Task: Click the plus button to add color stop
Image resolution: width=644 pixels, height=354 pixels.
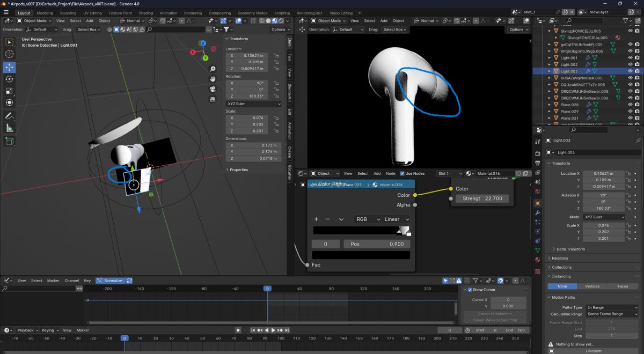Action: [x=317, y=219]
